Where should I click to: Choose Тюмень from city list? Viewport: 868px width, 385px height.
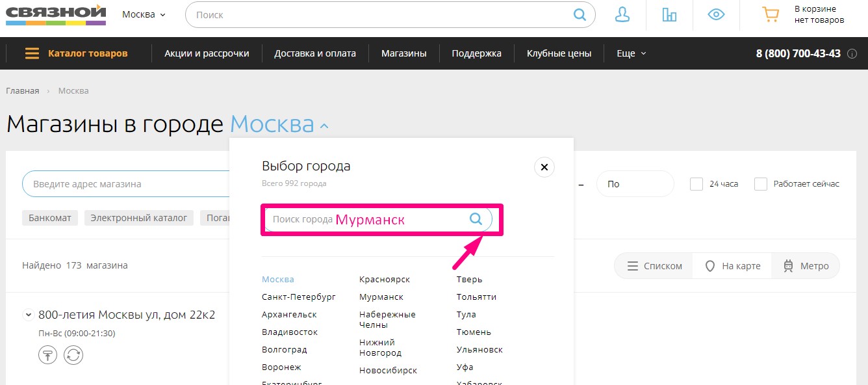tap(474, 332)
